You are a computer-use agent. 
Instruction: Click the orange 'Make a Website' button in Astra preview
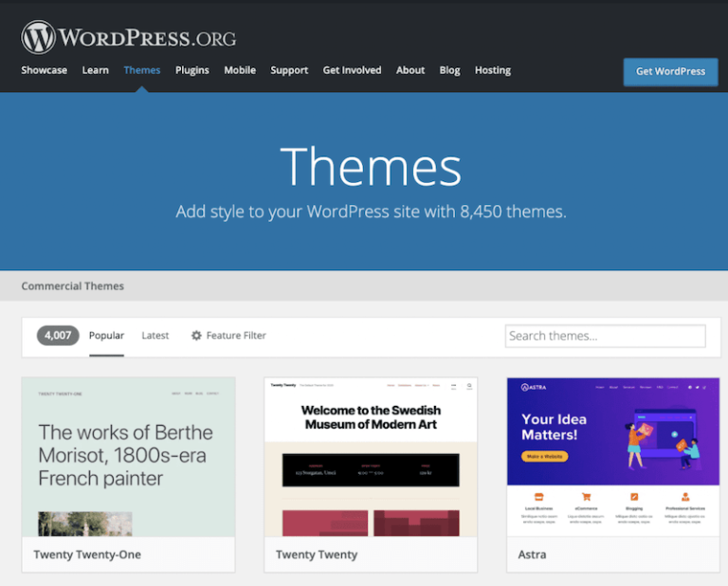pyautogui.click(x=545, y=456)
